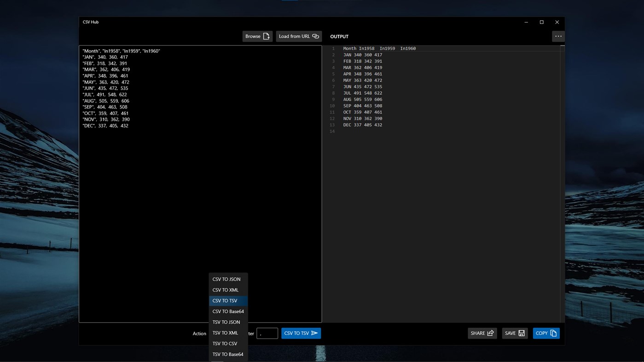
Task: Minimize the CSV Hub window
Action: pos(526,22)
